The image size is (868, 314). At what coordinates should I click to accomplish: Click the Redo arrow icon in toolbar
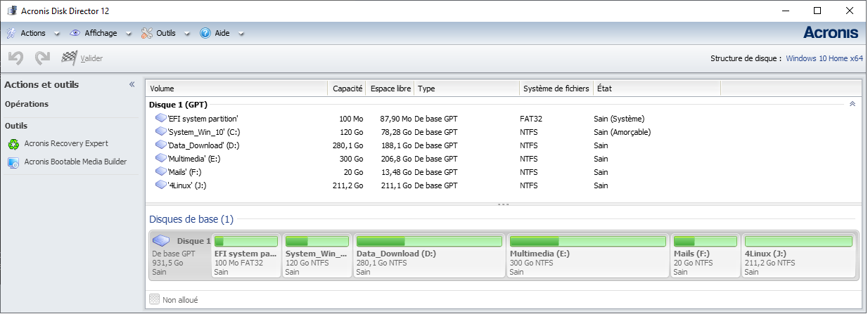(42, 58)
